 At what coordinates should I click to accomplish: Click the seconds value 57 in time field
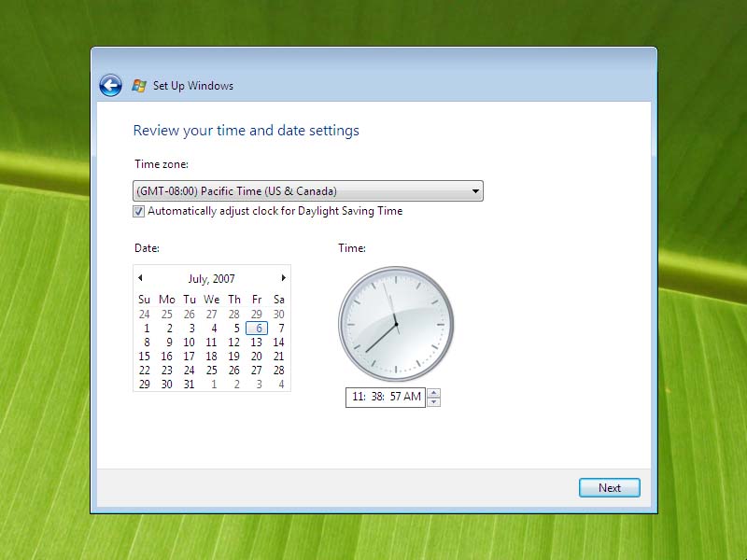pos(395,397)
